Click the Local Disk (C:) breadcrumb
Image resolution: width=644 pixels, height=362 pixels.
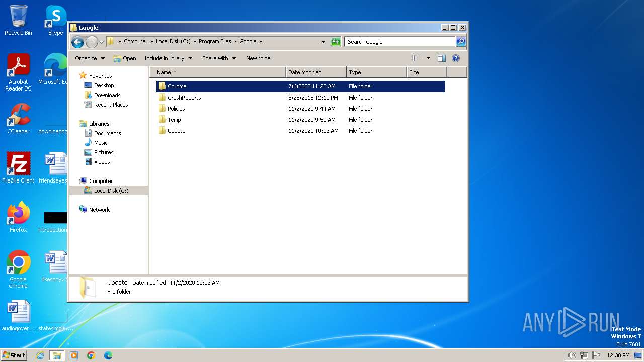click(173, 42)
